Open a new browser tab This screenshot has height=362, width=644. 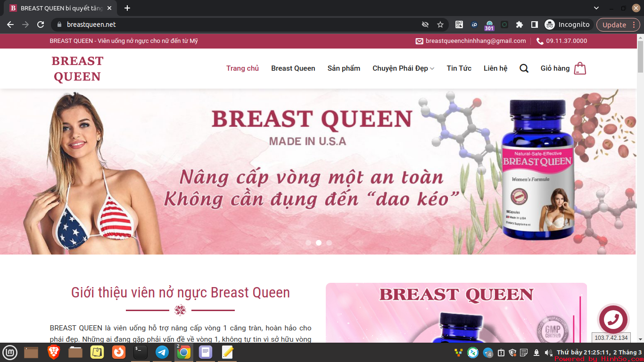point(127,8)
